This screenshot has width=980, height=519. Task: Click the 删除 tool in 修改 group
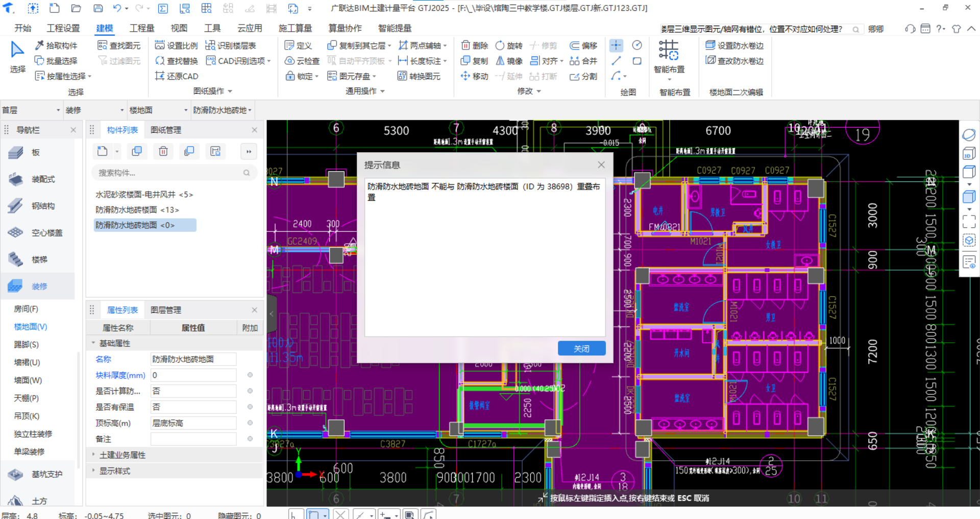pyautogui.click(x=474, y=45)
